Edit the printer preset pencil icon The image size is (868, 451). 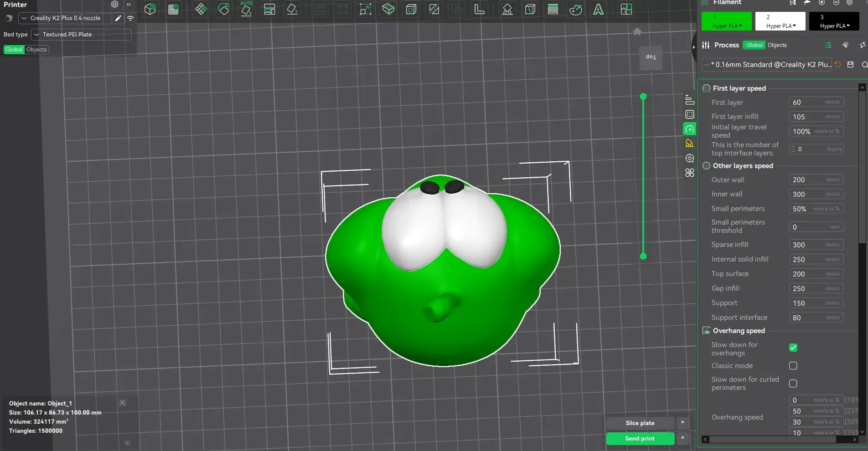click(x=118, y=18)
